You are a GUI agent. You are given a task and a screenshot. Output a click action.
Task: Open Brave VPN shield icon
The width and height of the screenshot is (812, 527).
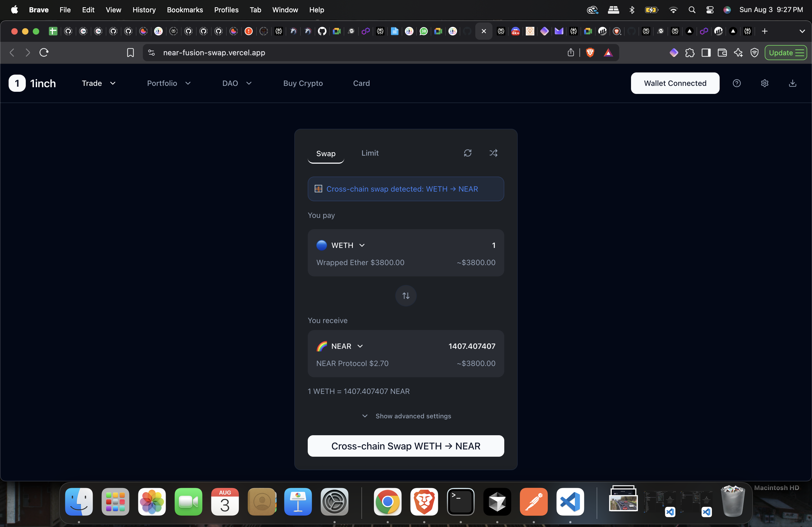click(754, 53)
